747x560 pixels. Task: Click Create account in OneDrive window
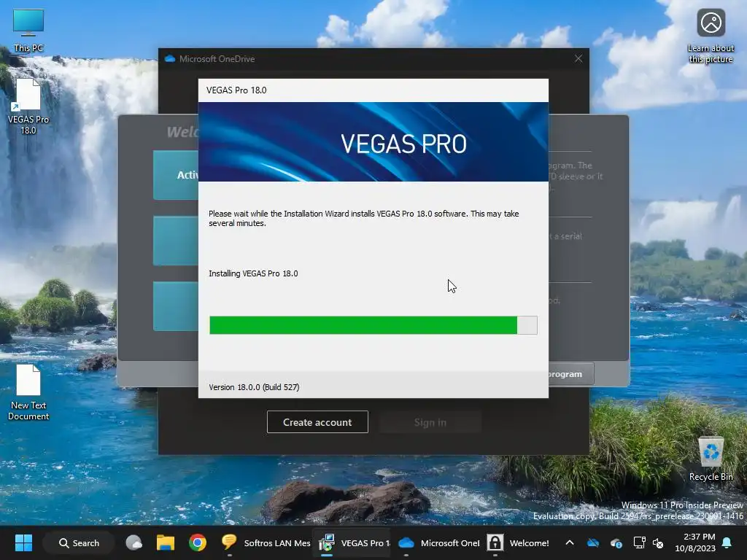[317, 422]
